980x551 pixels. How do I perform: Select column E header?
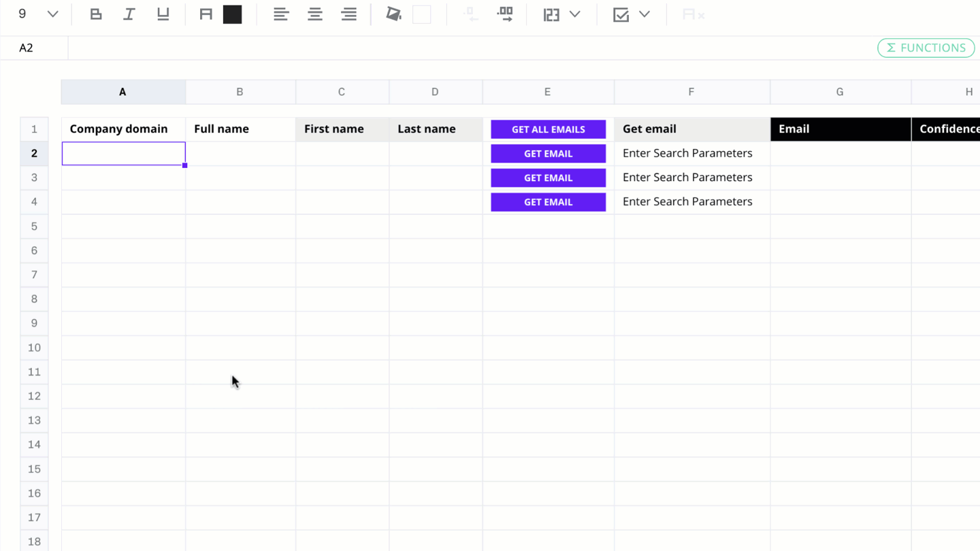[548, 92]
